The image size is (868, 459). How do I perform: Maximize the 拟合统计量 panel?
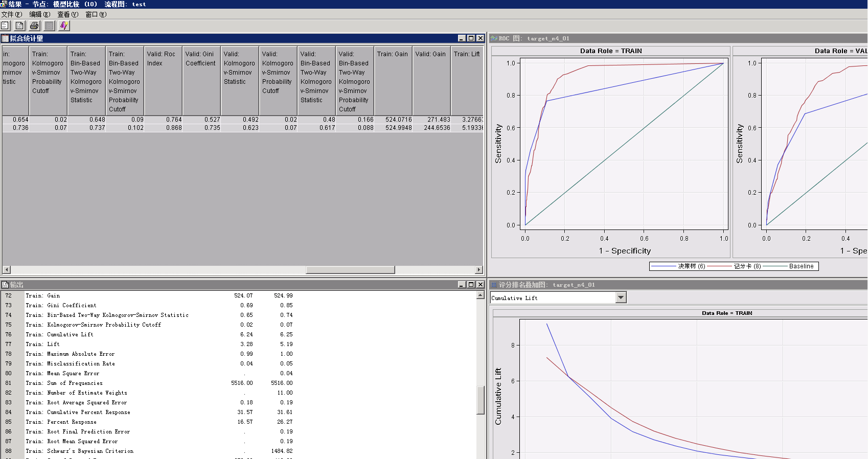[x=471, y=38]
